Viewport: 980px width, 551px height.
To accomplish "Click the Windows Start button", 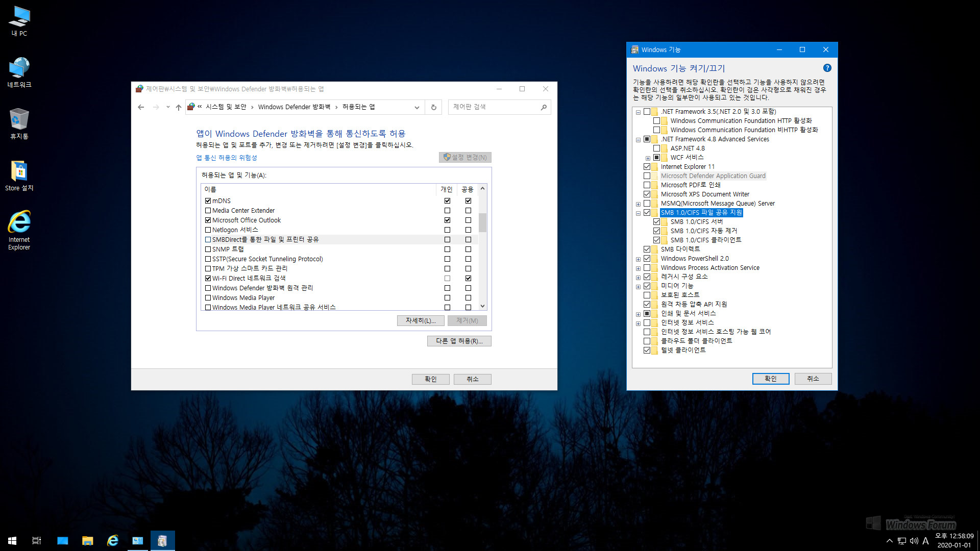I will 12,540.
